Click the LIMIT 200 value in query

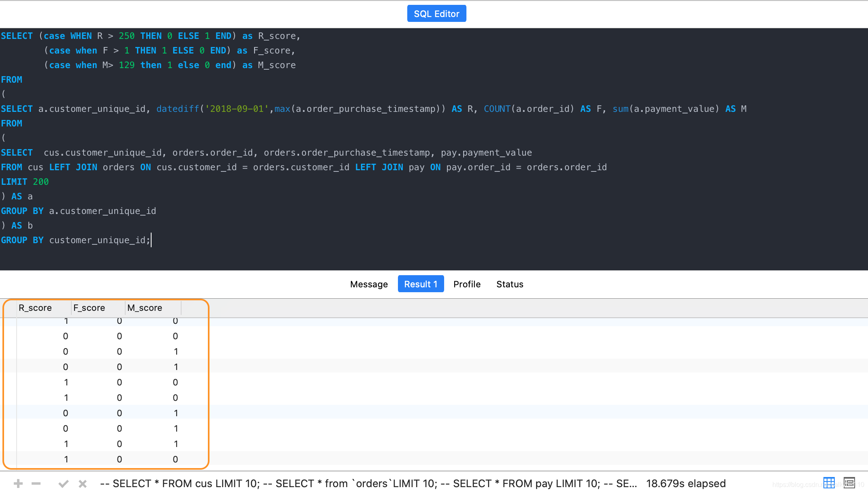point(39,181)
